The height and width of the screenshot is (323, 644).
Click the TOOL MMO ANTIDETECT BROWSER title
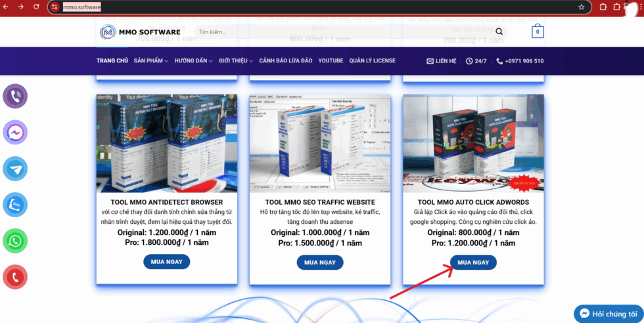tap(167, 202)
